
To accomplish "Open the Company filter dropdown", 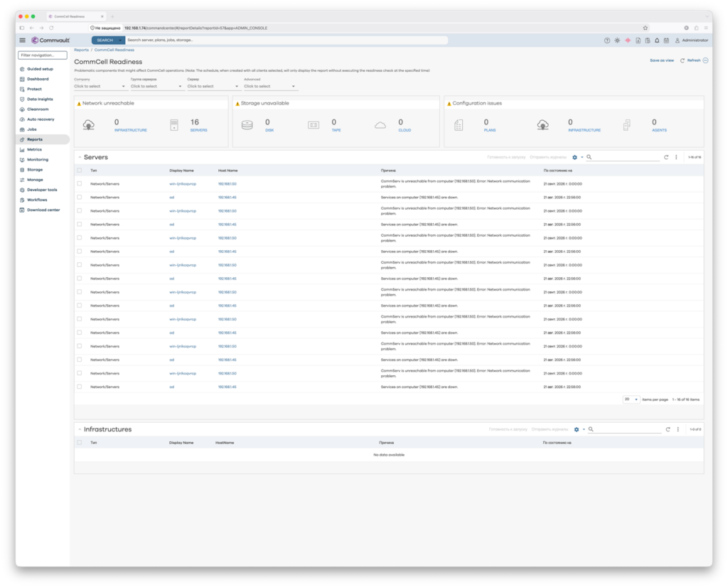I will click(100, 86).
